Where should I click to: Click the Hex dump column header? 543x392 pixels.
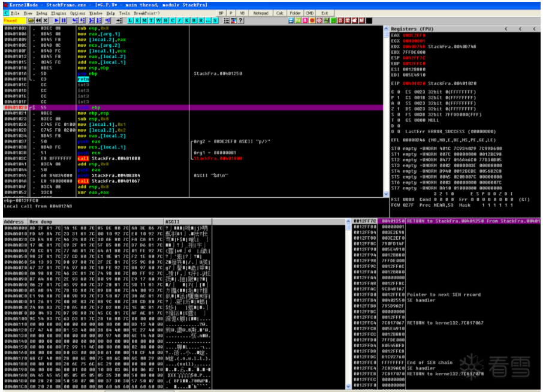96,222
